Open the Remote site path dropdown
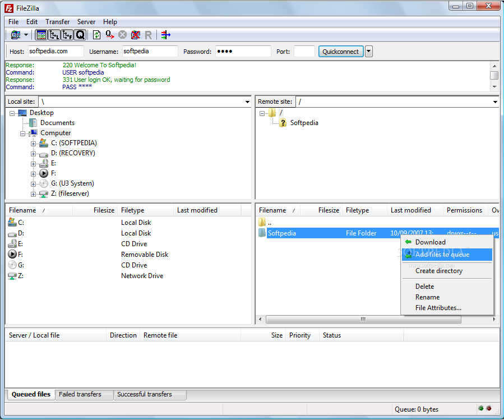This screenshot has height=420, width=504. point(495,102)
